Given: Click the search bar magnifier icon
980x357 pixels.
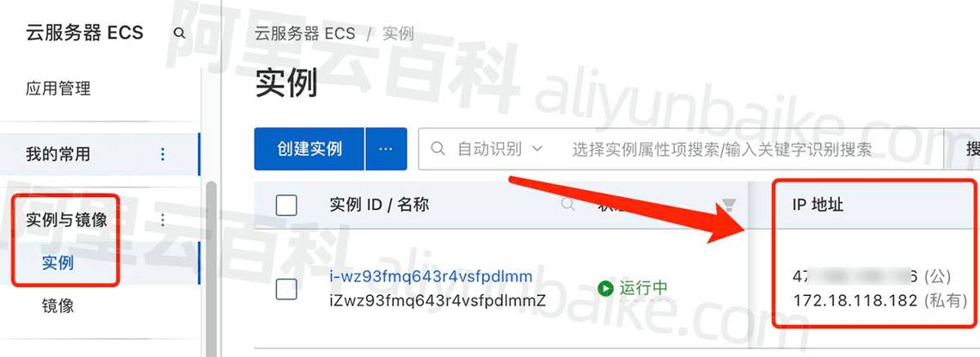Looking at the screenshot, I should point(438,148).
